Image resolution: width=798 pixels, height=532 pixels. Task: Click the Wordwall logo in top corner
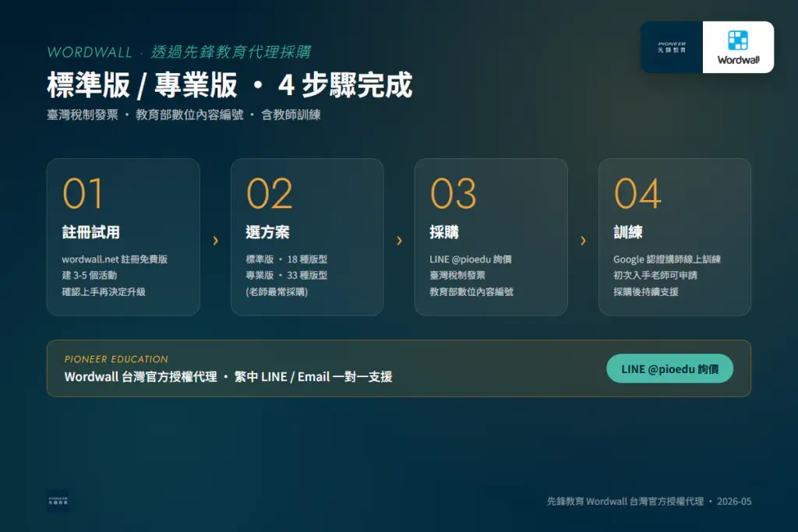point(738,48)
